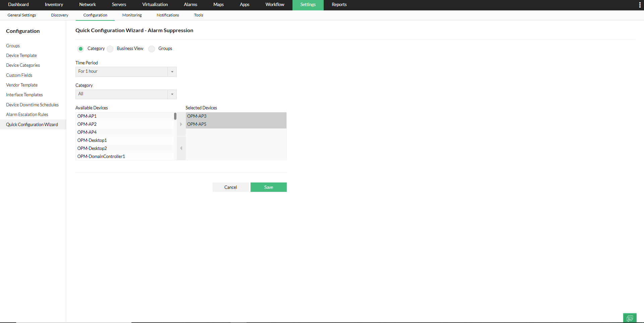The height and width of the screenshot is (323, 644).
Task: Open Alarm Escalation Rules in sidebar
Action: pyautogui.click(x=27, y=114)
